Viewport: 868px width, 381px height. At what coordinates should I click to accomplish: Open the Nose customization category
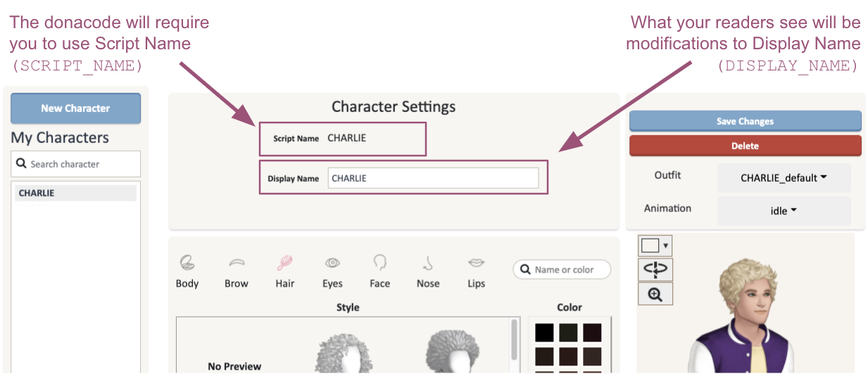click(428, 271)
